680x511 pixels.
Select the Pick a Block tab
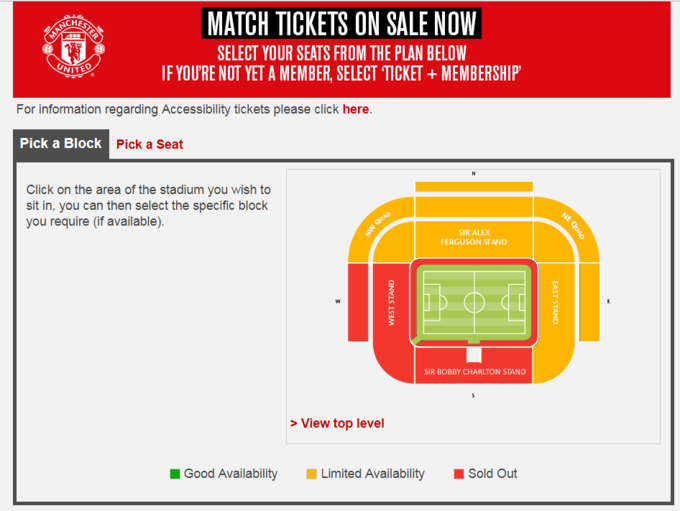tap(61, 144)
